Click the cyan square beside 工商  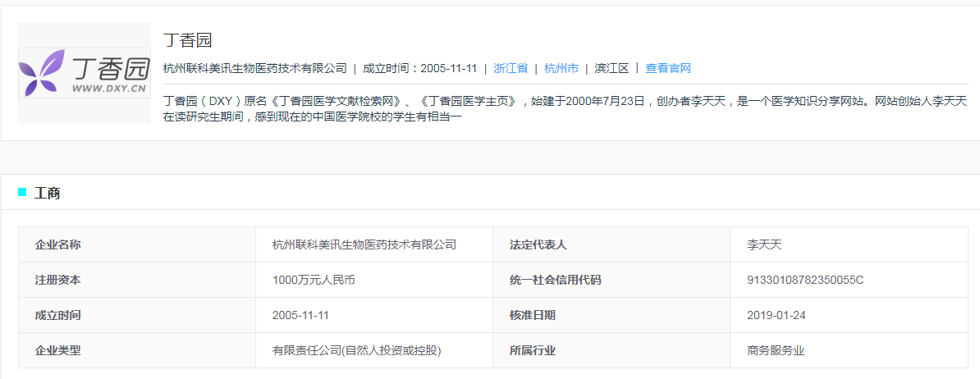[x=22, y=192]
